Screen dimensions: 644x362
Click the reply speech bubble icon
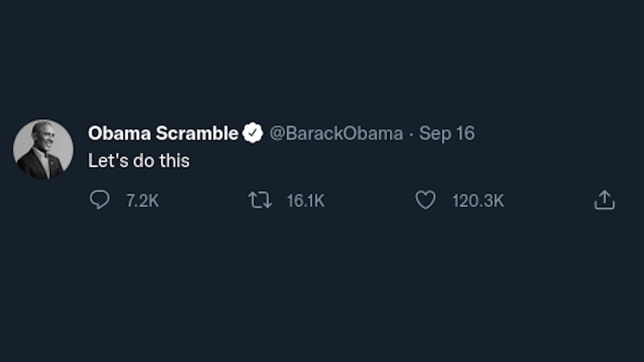(x=99, y=200)
